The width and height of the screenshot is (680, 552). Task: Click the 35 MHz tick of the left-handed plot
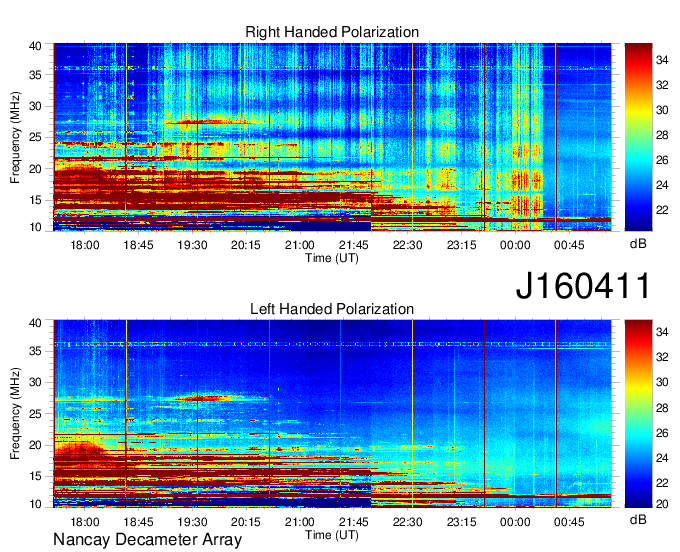[35, 351]
